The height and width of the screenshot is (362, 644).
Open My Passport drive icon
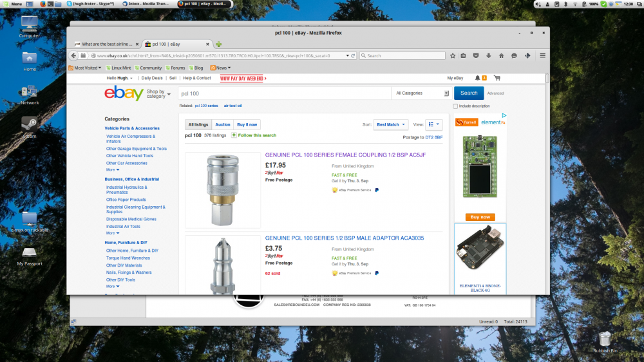click(29, 256)
